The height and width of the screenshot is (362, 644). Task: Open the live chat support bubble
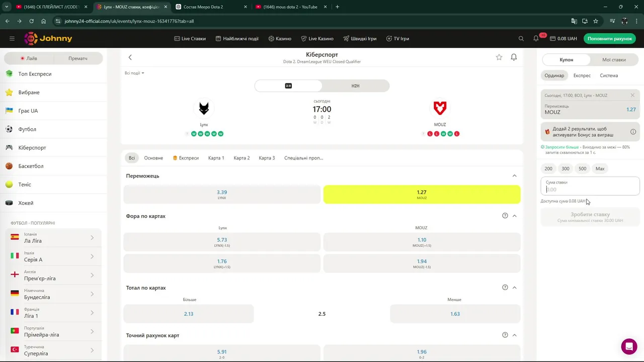pos(629,346)
